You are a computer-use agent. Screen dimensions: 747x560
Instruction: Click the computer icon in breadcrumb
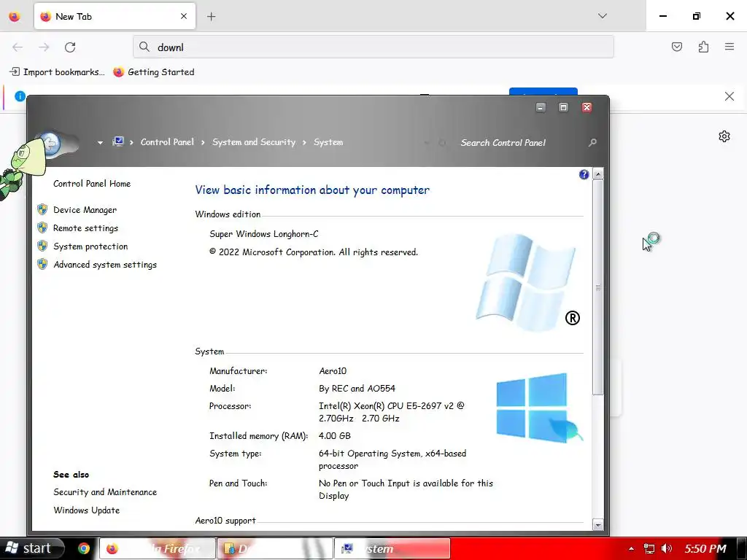tap(117, 142)
